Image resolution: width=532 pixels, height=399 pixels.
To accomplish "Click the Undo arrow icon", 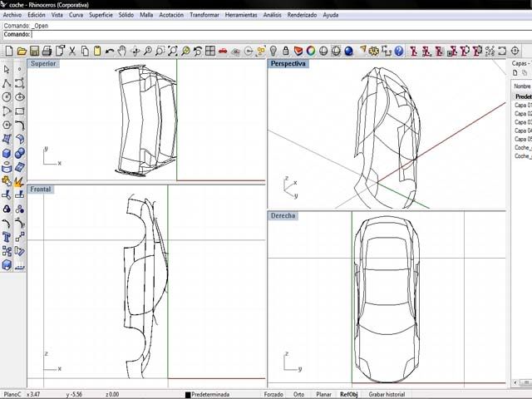I will click(109, 51).
